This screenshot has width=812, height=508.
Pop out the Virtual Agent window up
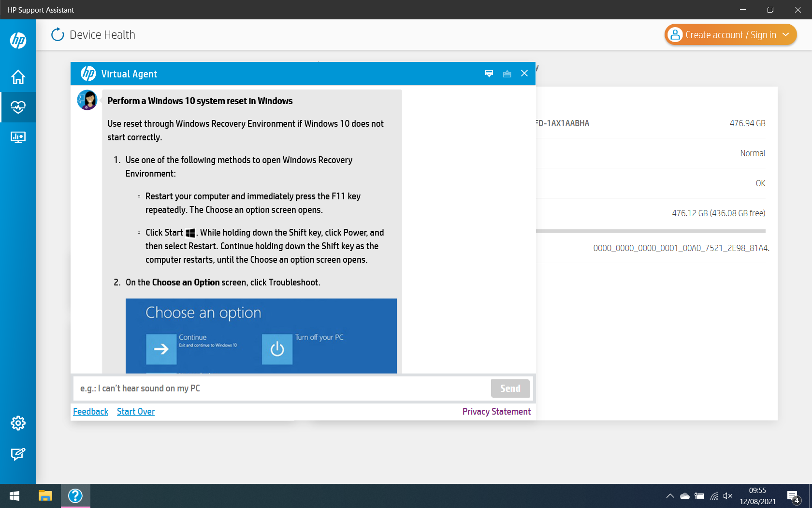click(x=507, y=74)
